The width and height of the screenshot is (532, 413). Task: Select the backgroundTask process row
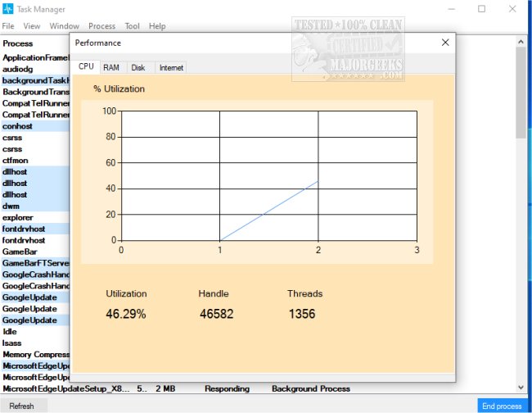tap(35, 80)
